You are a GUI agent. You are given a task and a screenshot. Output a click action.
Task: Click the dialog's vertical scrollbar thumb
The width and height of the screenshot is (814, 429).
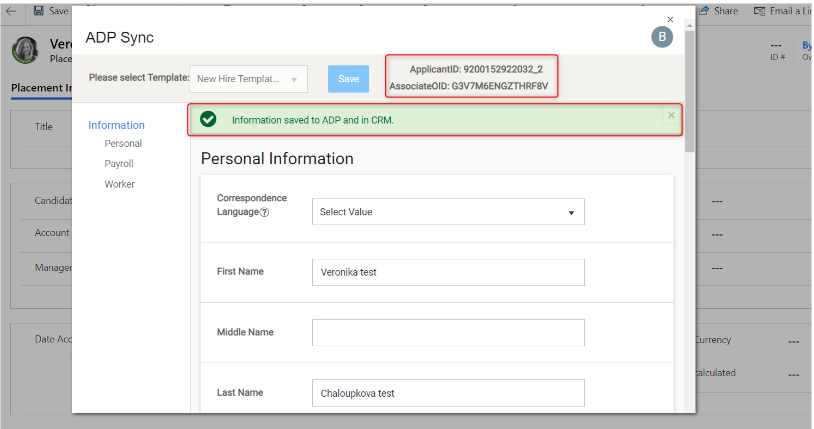tap(689, 91)
